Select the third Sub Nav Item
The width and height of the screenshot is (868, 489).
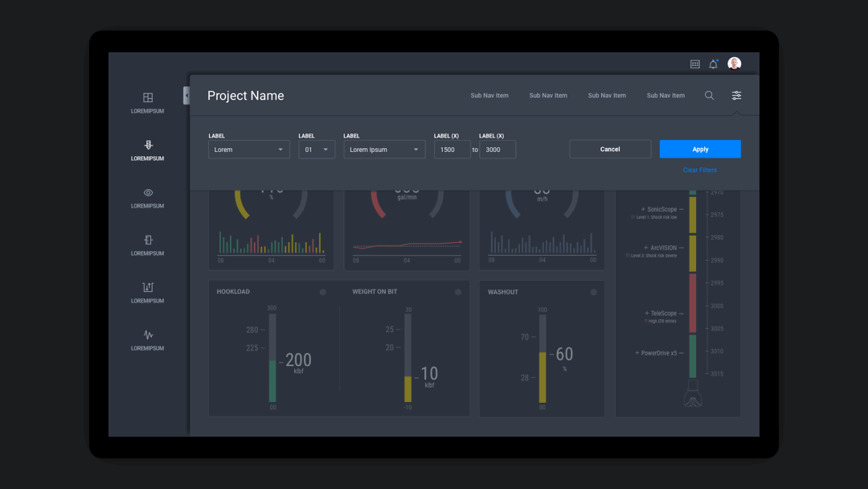pos(607,95)
